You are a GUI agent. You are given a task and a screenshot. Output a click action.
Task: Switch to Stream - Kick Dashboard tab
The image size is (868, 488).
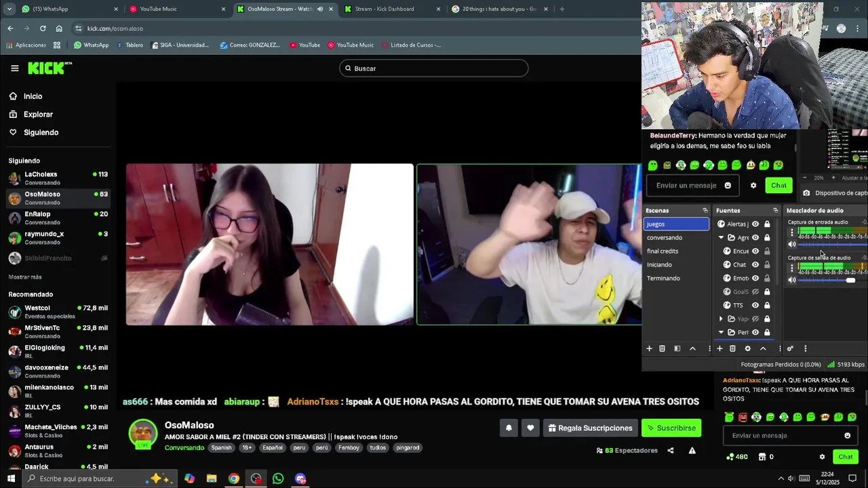point(393,9)
